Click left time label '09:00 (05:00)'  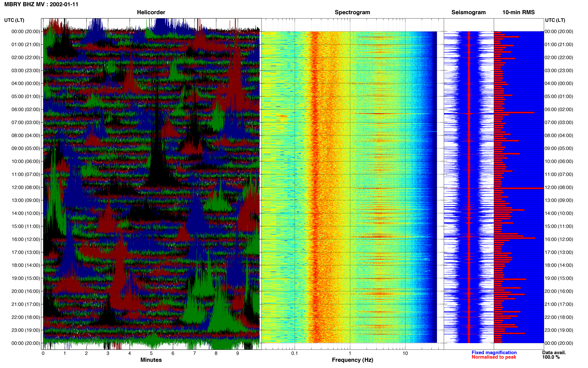[26, 148]
